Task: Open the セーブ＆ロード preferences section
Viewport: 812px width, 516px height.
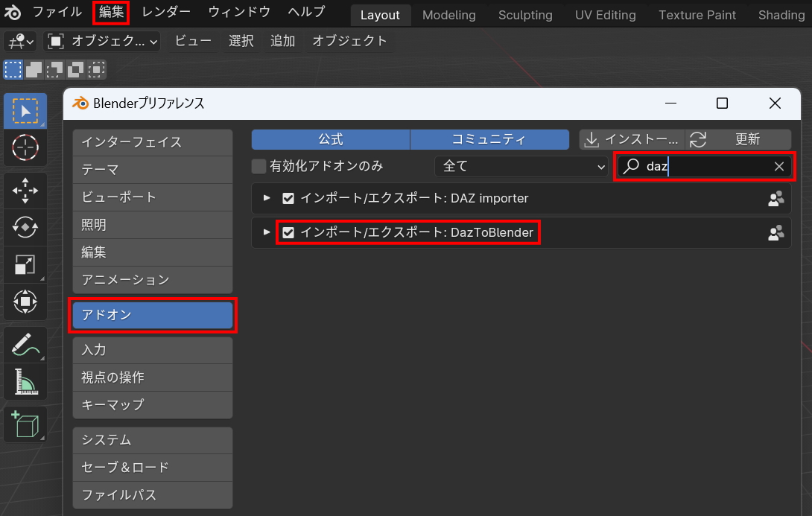Action: [153, 468]
